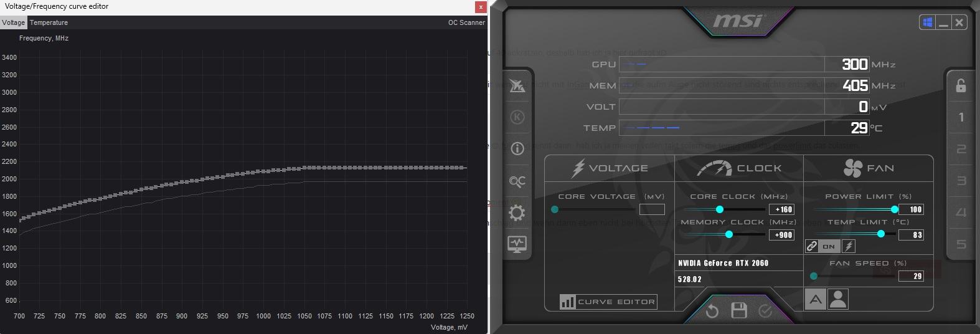Open Afterburner settings gear

(517, 213)
